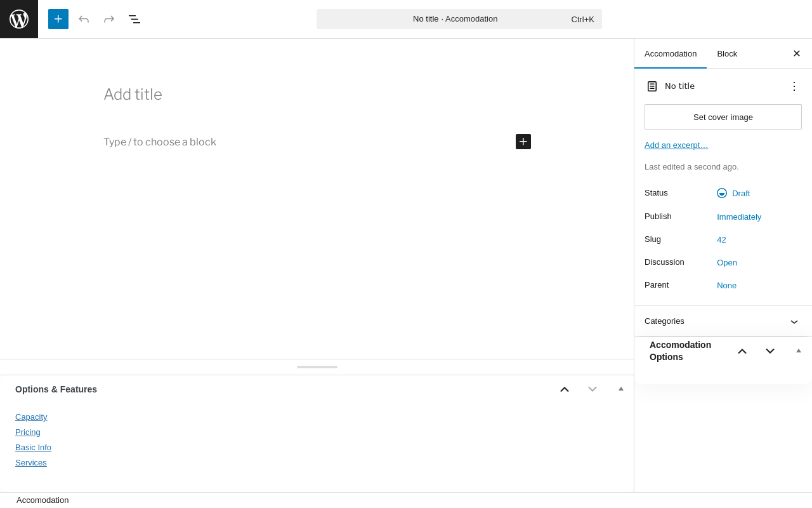Screen dimensions: 812x508
Task: Click the WordPress logo to view posts
Action: click(19, 19)
